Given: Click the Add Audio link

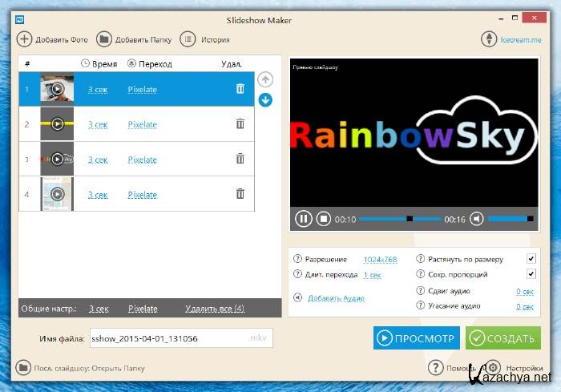Looking at the screenshot, I should tap(336, 298).
